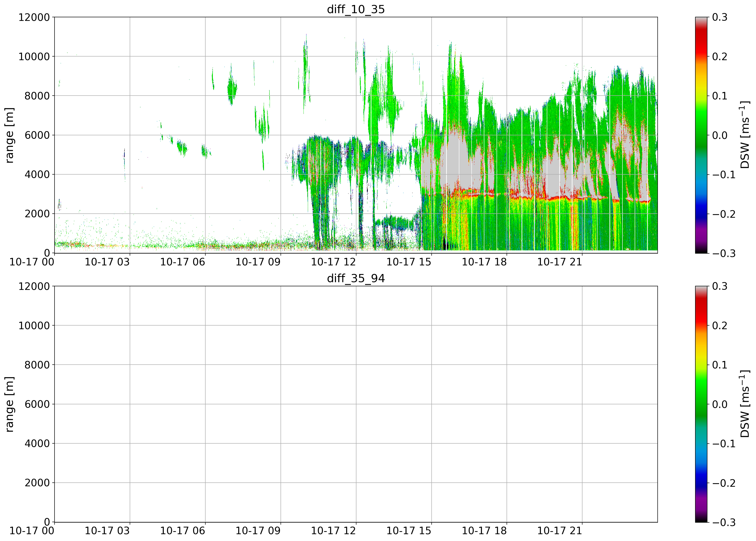Image resolution: width=756 pixels, height=541 pixels.
Task: Click the "10-17 00" x-tick under diff_35_94 plot
Action: point(32,531)
